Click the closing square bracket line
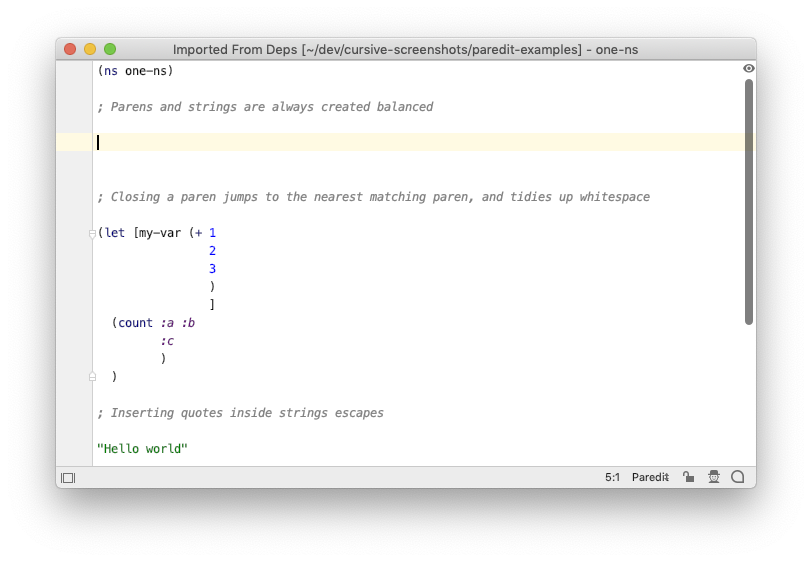Viewport: 812px width, 562px height. point(212,305)
